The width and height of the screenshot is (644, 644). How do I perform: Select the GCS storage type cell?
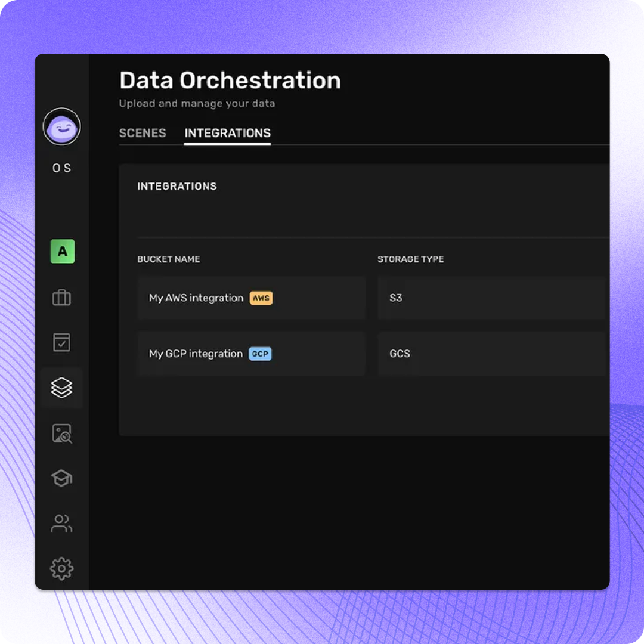[491, 354]
